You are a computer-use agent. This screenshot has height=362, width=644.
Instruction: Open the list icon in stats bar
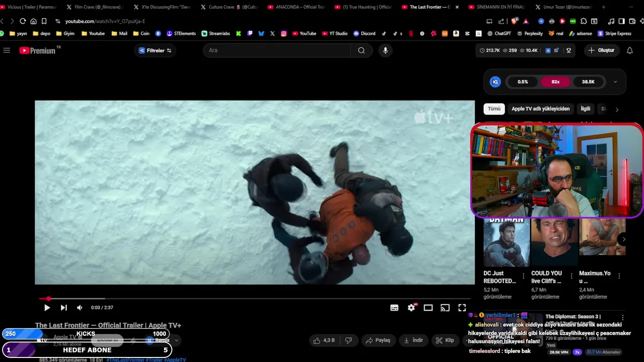[x=557, y=50]
